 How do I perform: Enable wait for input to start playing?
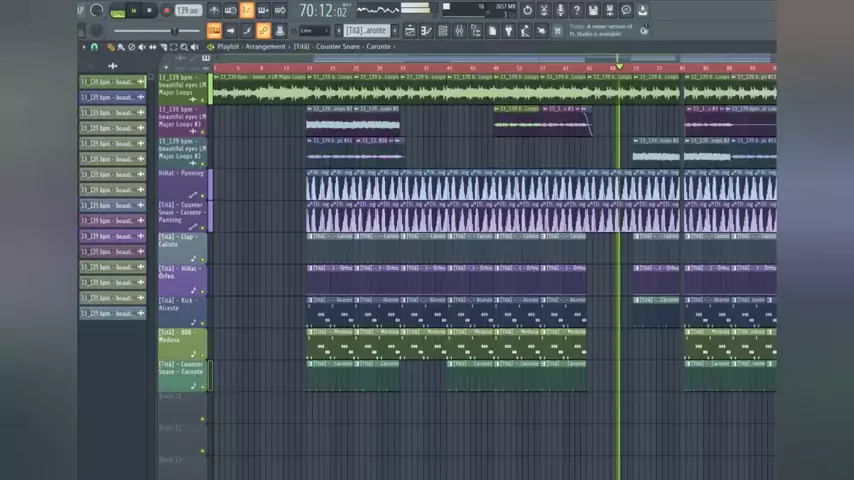coord(230,10)
